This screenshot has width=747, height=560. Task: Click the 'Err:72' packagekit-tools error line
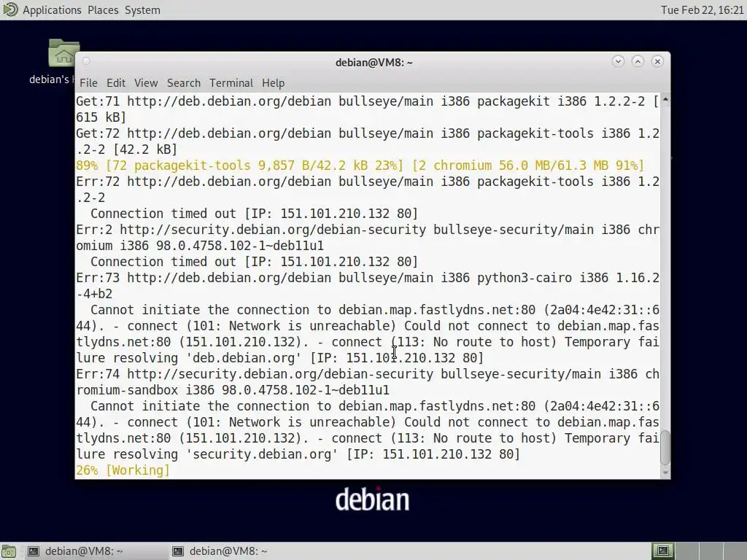tap(368, 182)
